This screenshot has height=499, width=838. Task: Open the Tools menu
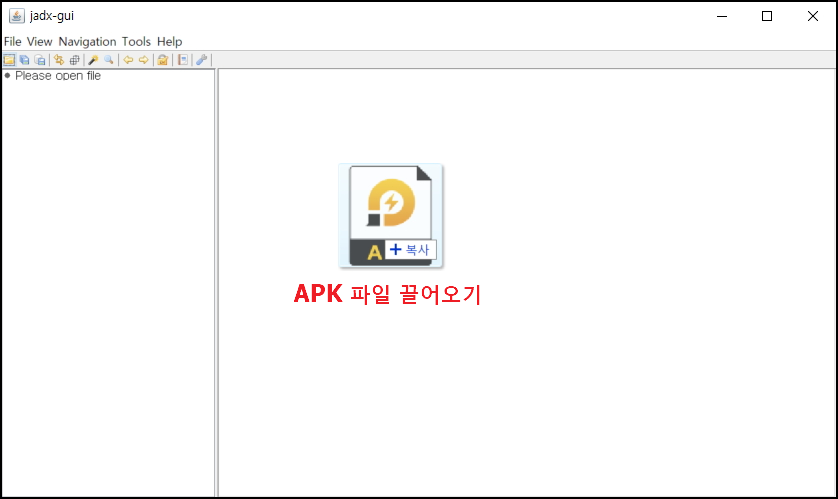click(x=136, y=42)
